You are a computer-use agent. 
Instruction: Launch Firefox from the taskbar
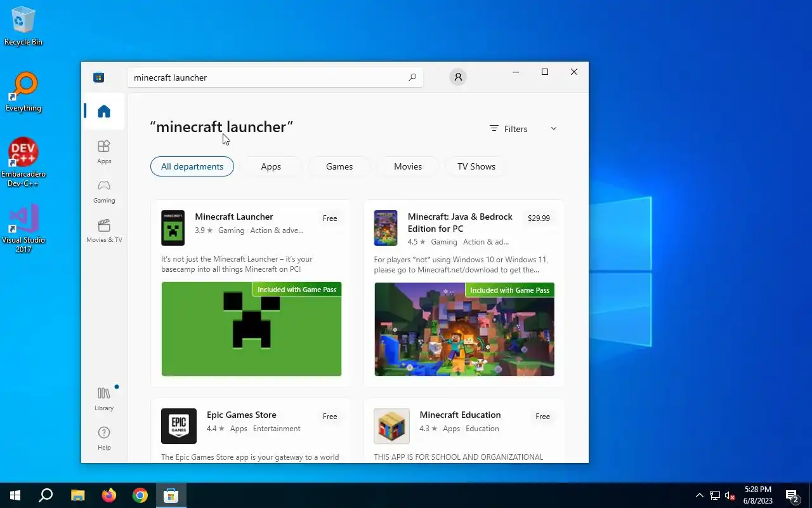pos(109,495)
